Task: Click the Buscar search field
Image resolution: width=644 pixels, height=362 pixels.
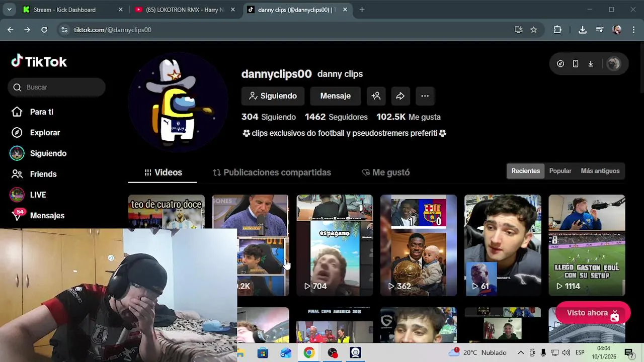Action: tap(56, 87)
